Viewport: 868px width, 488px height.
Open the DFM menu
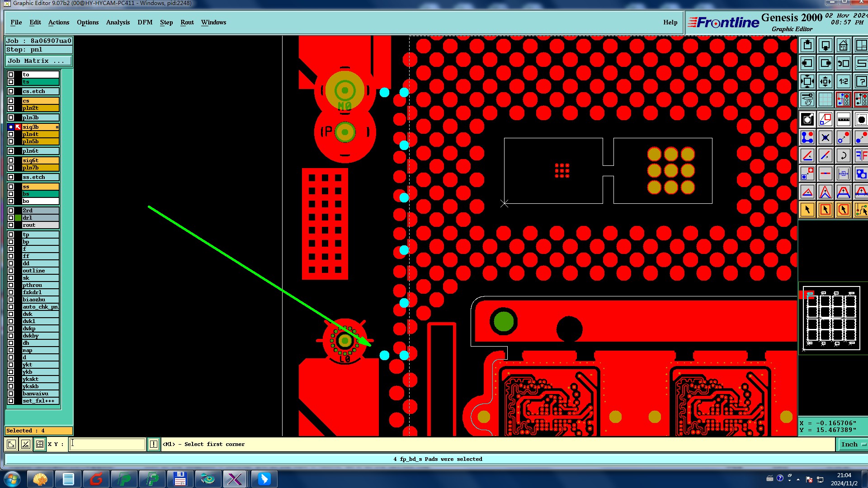tap(145, 23)
